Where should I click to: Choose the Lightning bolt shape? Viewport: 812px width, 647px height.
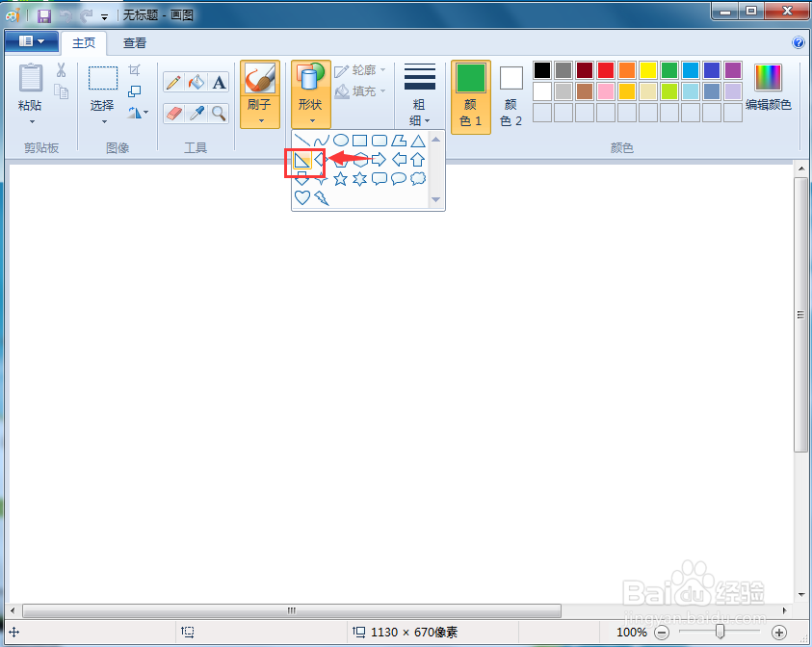pyautogui.click(x=321, y=197)
